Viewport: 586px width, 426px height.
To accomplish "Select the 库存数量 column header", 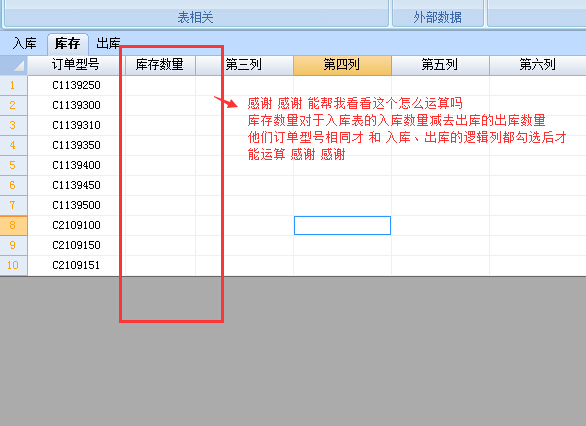I will [x=160, y=65].
